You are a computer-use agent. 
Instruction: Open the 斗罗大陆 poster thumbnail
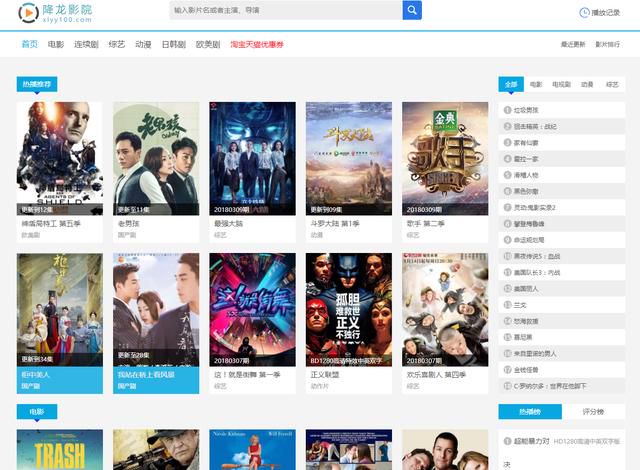[x=349, y=158]
